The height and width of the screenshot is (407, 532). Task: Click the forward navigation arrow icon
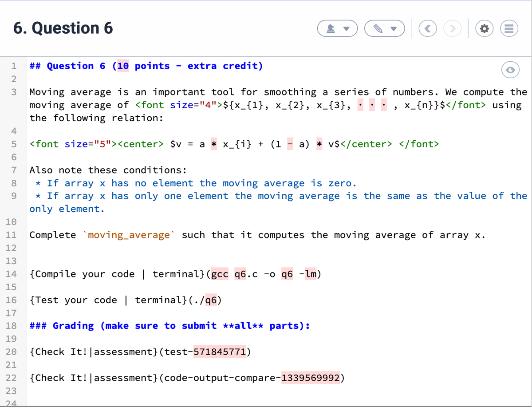452,28
